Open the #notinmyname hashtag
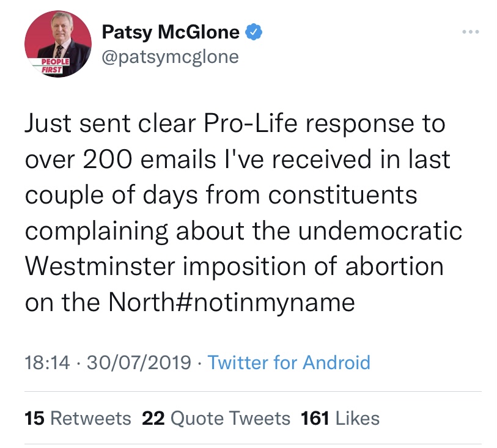Screen dimensions: 497x448 [x=270, y=302]
